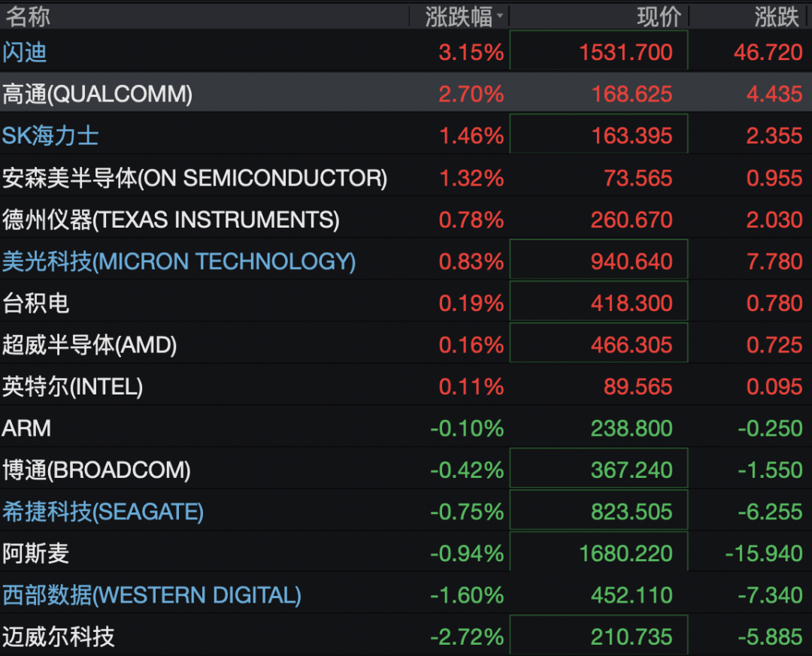Viewport: 812px width, 656px height.
Task: Sort by the 涨跌幅 column header
Action: tap(459, 17)
